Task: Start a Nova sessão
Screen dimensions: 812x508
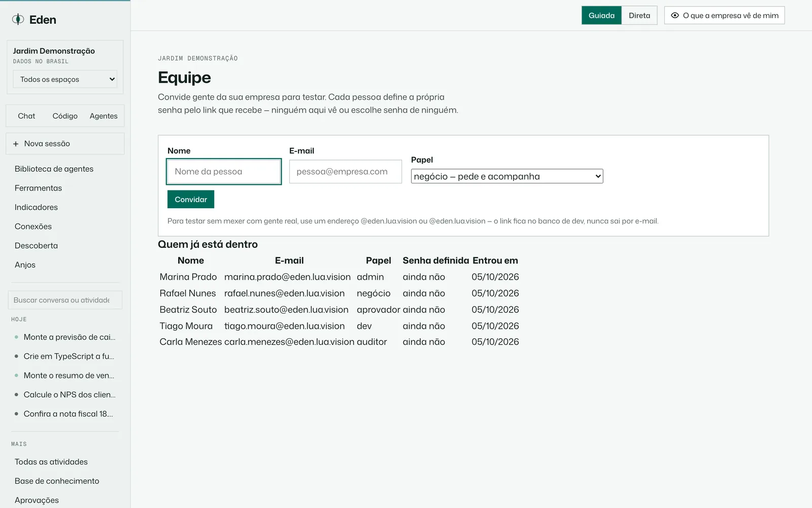Action: 65,144
